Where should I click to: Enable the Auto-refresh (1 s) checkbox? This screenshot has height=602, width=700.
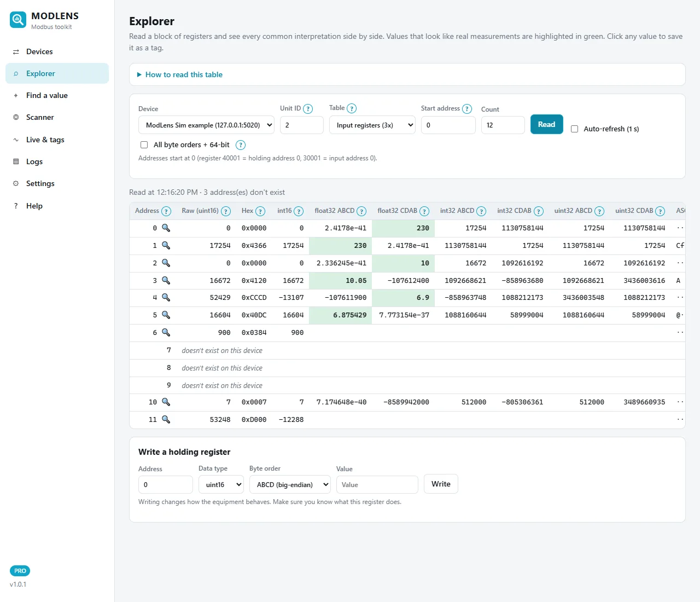[x=574, y=129]
